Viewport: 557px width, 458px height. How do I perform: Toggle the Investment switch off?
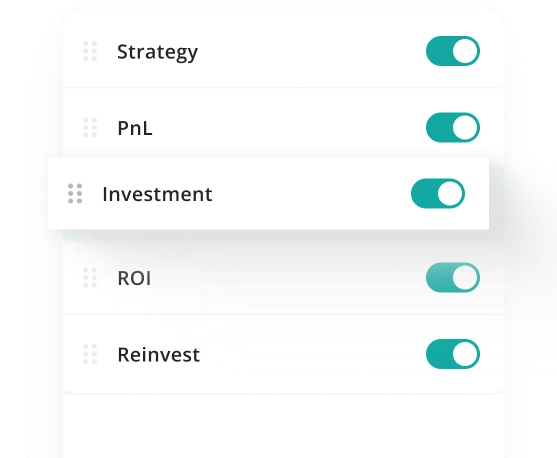pyautogui.click(x=438, y=194)
